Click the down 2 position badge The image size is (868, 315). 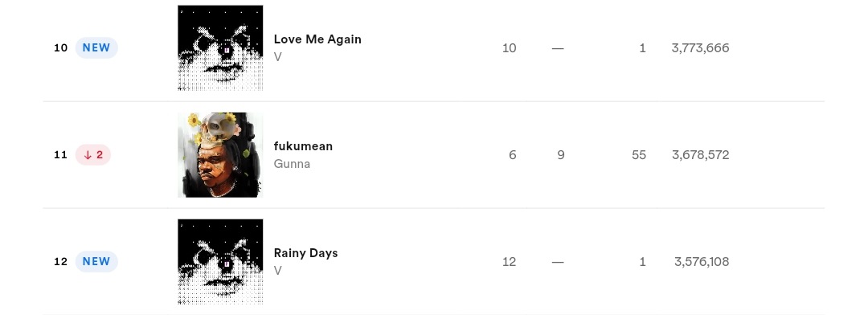[93, 155]
